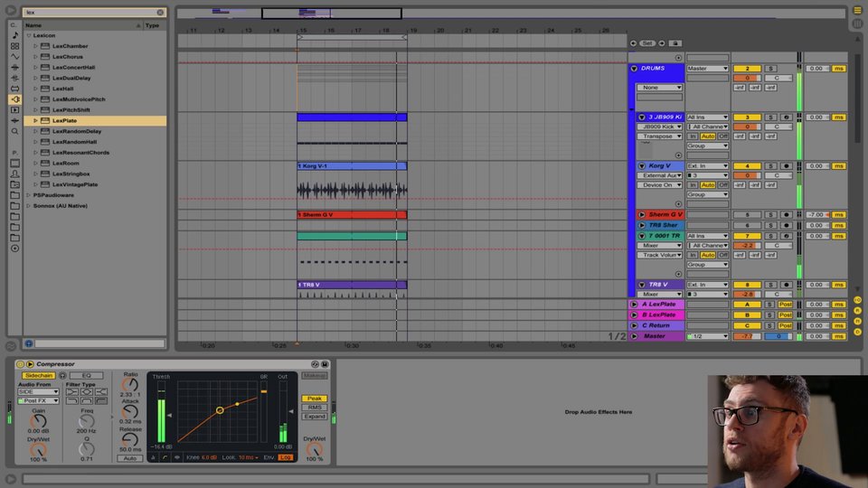The width and height of the screenshot is (868, 488).
Task: Select the high-shelf filter type icon
Action: [x=100, y=391]
